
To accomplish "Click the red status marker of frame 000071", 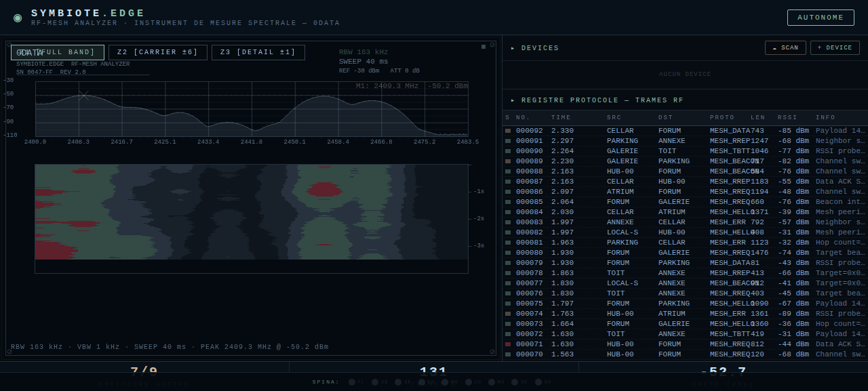I will [508, 344].
